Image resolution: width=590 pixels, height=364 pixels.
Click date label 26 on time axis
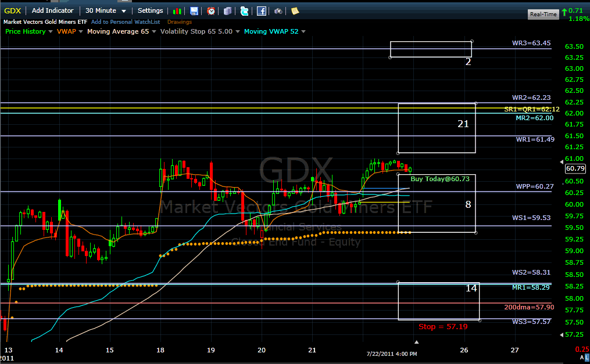pos(464,350)
